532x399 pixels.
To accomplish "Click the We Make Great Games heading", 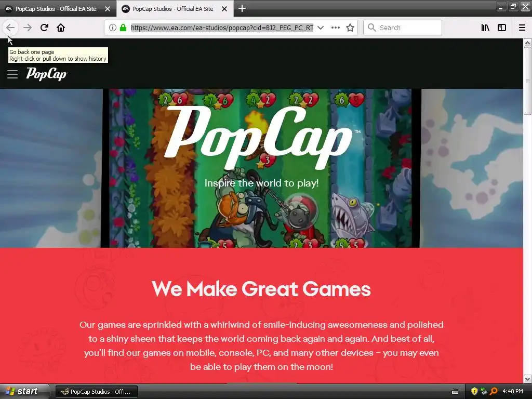I will pyautogui.click(x=261, y=289).
